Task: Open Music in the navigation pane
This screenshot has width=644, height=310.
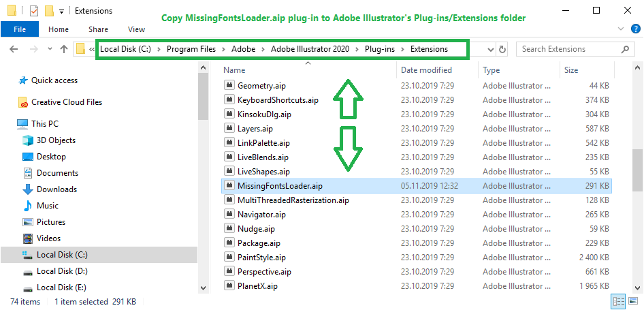Action: point(47,206)
